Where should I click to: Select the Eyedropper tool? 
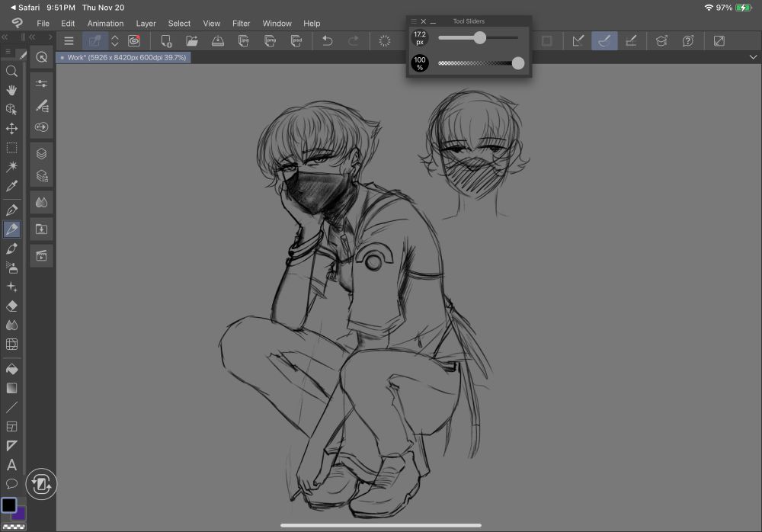pyautogui.click(x=11, y=186)
